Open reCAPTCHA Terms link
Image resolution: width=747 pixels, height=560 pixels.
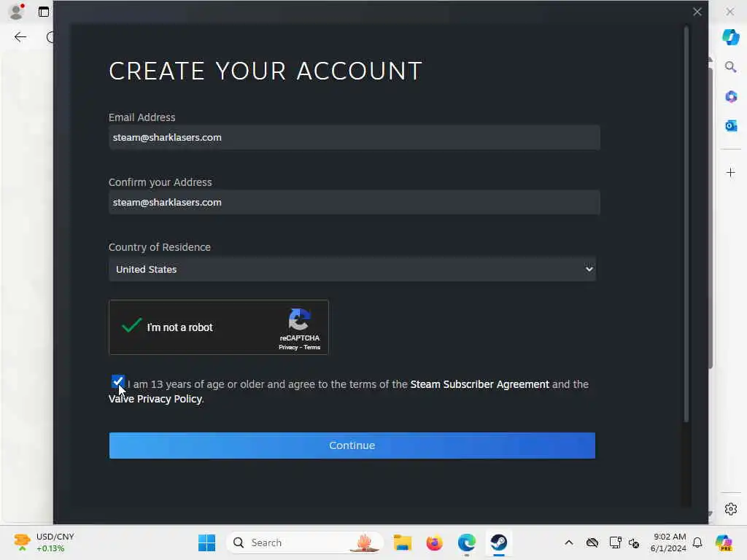click(312, 347)
